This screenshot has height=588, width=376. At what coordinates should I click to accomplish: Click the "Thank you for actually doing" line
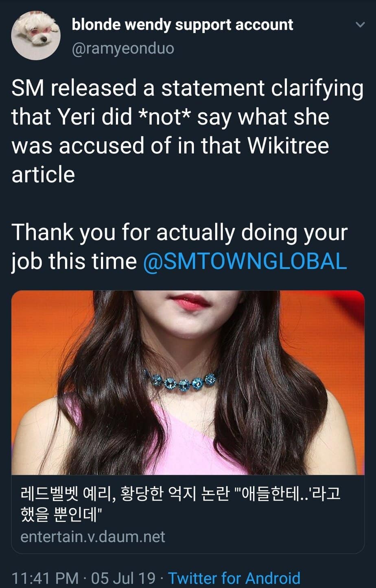click(179, 233)
